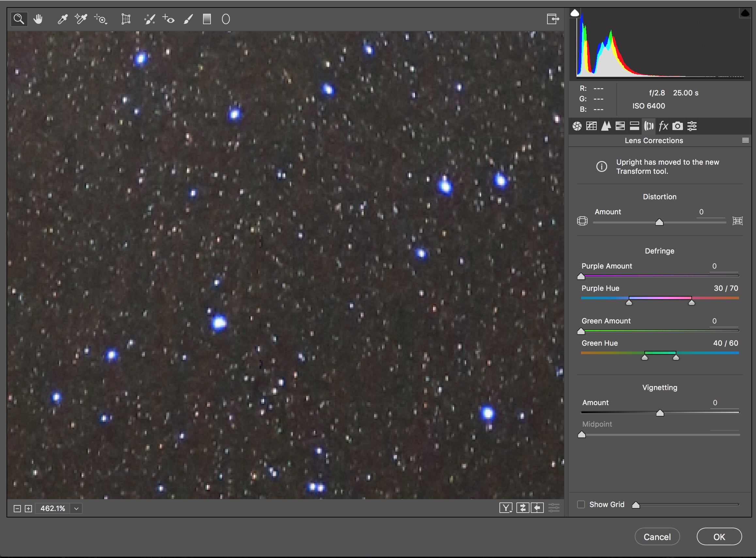This screenshot has height=558, width=756.
Task: Select the Radial Filter tool
Action: (226, 19)
